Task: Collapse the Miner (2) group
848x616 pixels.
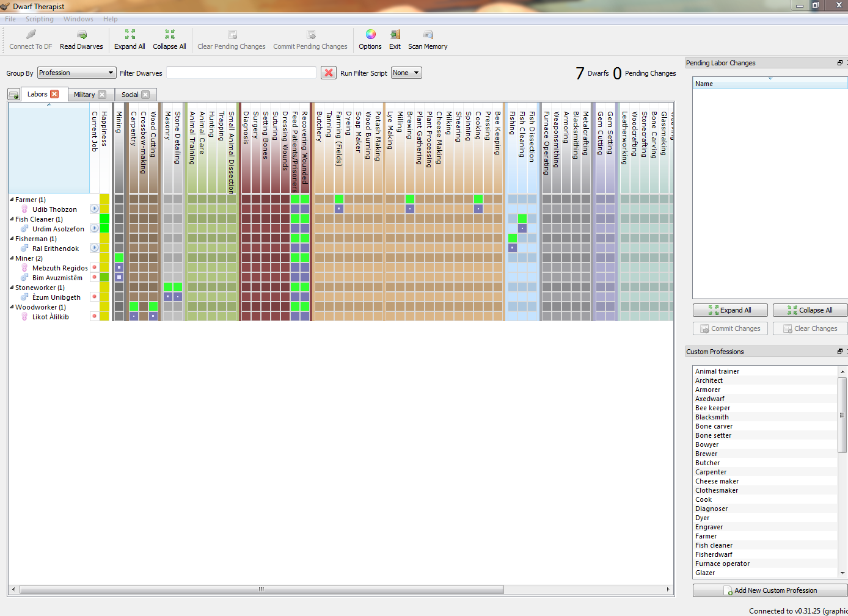Action: (12, 258)
